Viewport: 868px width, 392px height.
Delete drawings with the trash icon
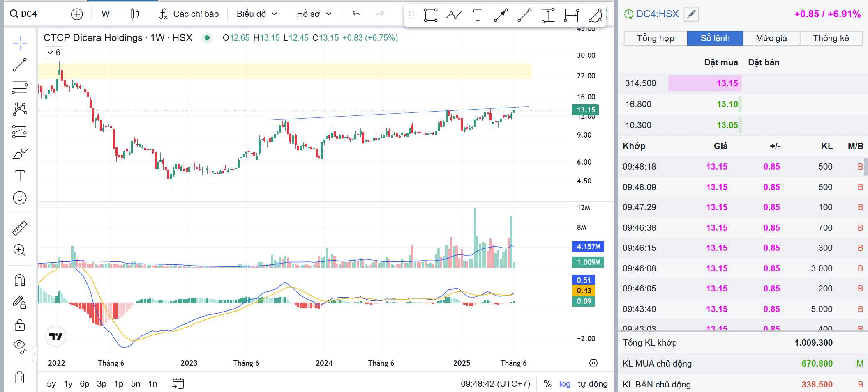coord(20,377)
